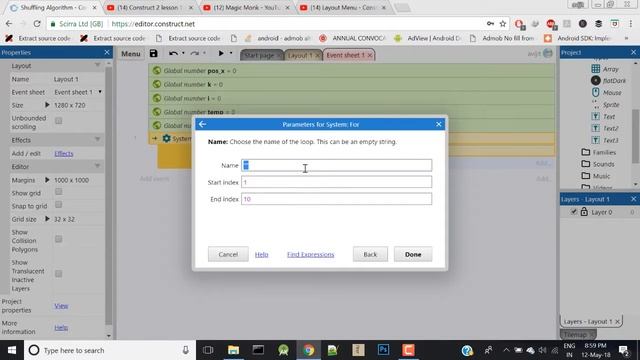Click Chrome icon in taskbar
The width and height of the screenshot is (640, 360).
(308, 350)
